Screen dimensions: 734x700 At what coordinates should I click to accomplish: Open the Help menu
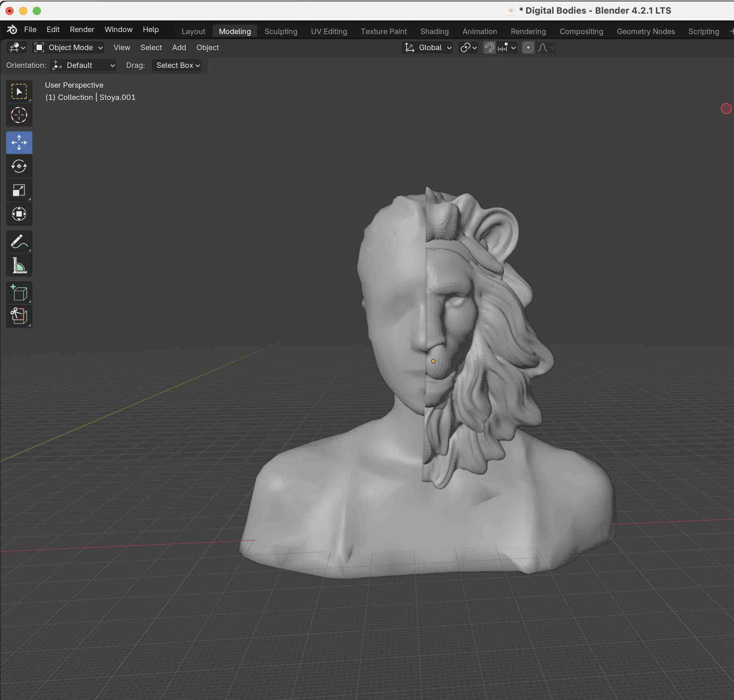click(x=151, y=29)
